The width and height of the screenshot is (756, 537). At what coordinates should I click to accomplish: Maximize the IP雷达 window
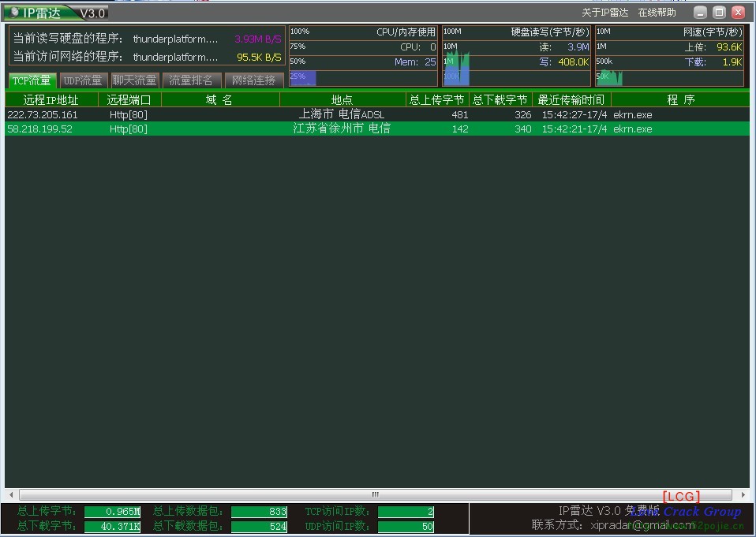[x=720, y=13]
